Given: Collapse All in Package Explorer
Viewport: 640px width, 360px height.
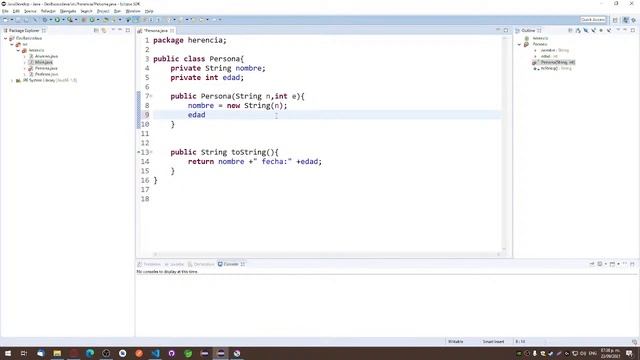Looking at the screenshot, I should pos(96,30).
